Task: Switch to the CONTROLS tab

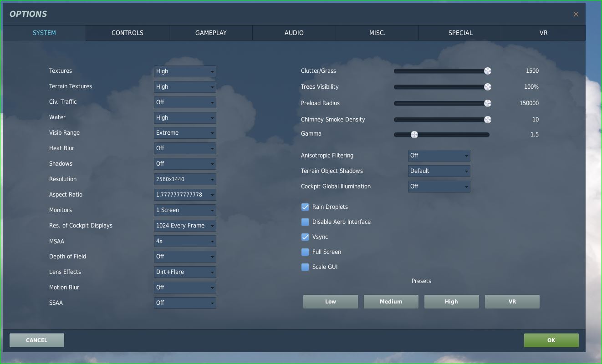Action: pyautogui.click(x=128, y=33)
